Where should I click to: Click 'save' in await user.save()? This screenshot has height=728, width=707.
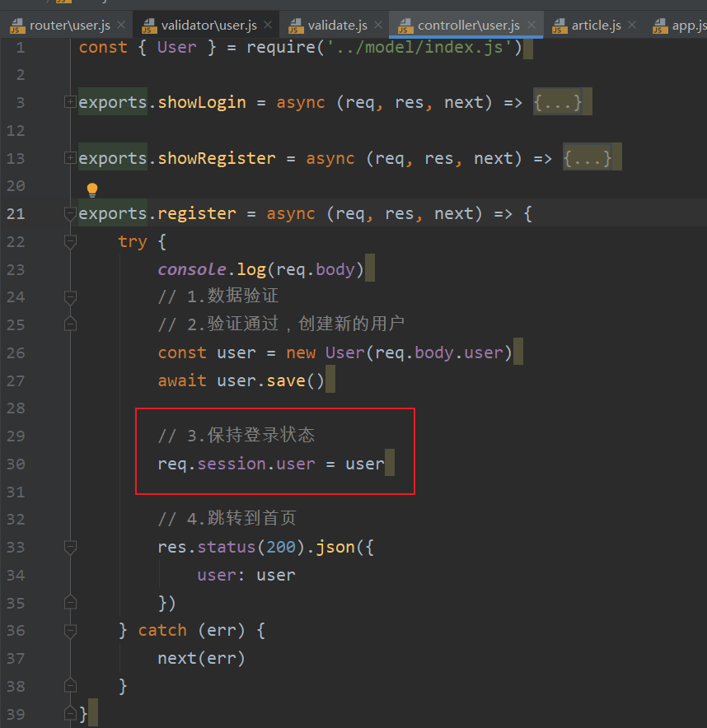pos(286,381)
